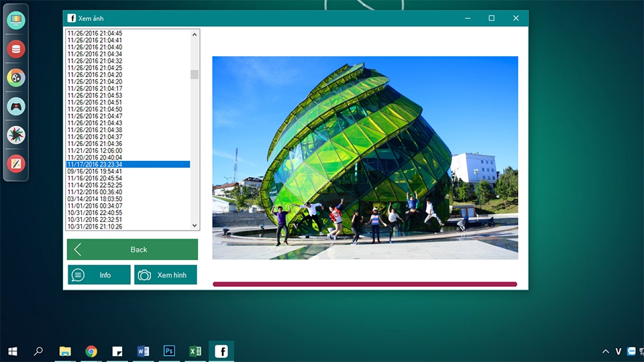Show hidden system tray icons chevron
This screenshot has width=644, height=362.
(x=605, y=351)
